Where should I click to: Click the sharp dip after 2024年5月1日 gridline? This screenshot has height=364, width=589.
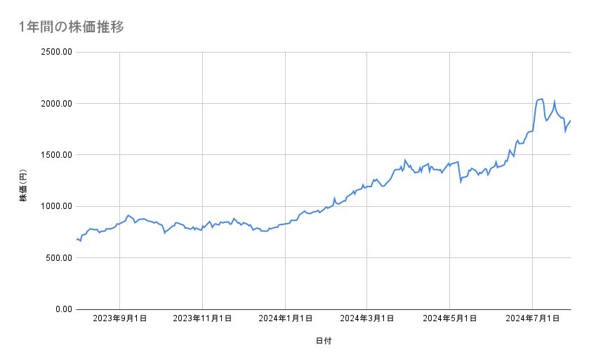point(461,182)
